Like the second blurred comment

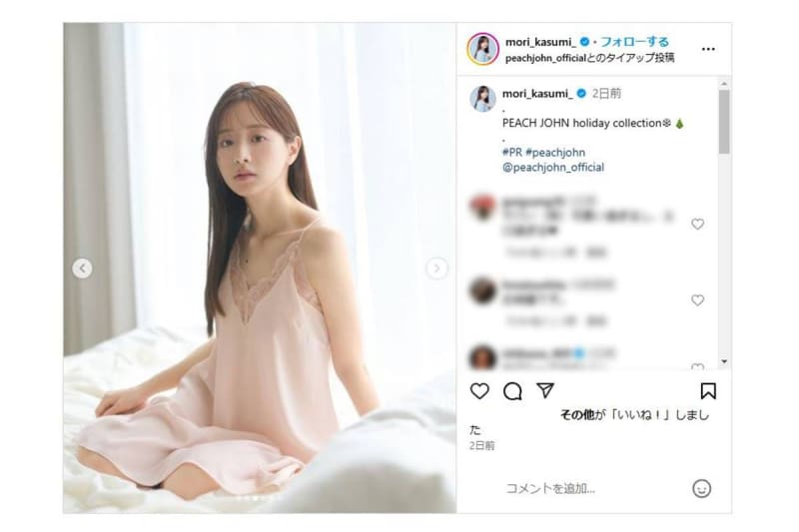697,300
